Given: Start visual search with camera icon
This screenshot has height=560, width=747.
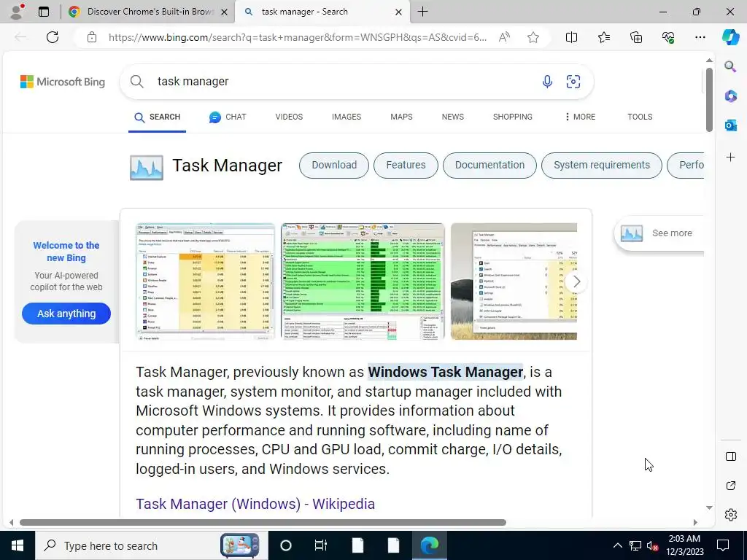Looking at the screenshot, I should pos(573,82).
